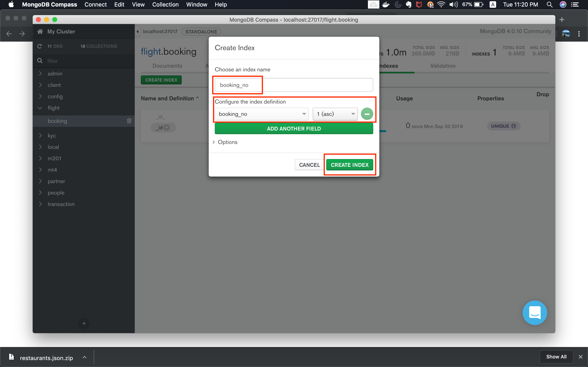
Task: Open the Collection menu
Action: (165, 4)
